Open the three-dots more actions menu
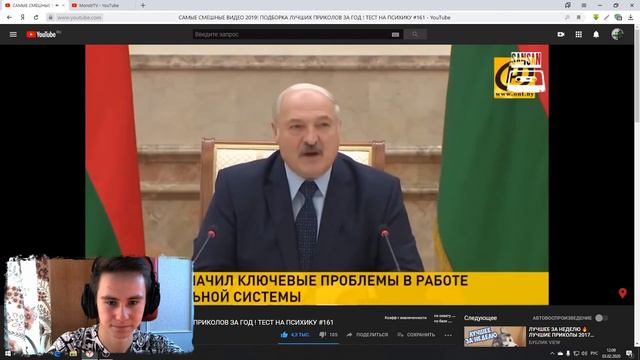Viewport: 640px width, 360px height. pyautogui.click(x=448, y=335)
